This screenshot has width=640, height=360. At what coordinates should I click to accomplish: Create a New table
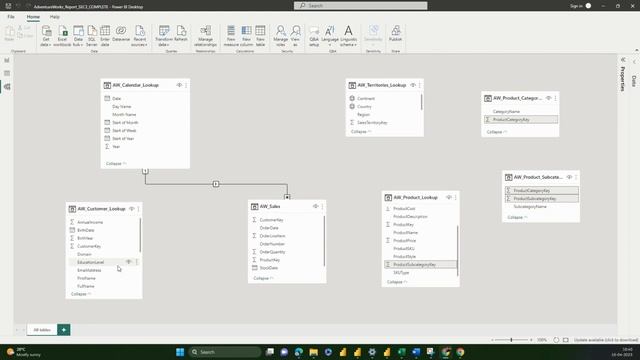click(260, 36)
